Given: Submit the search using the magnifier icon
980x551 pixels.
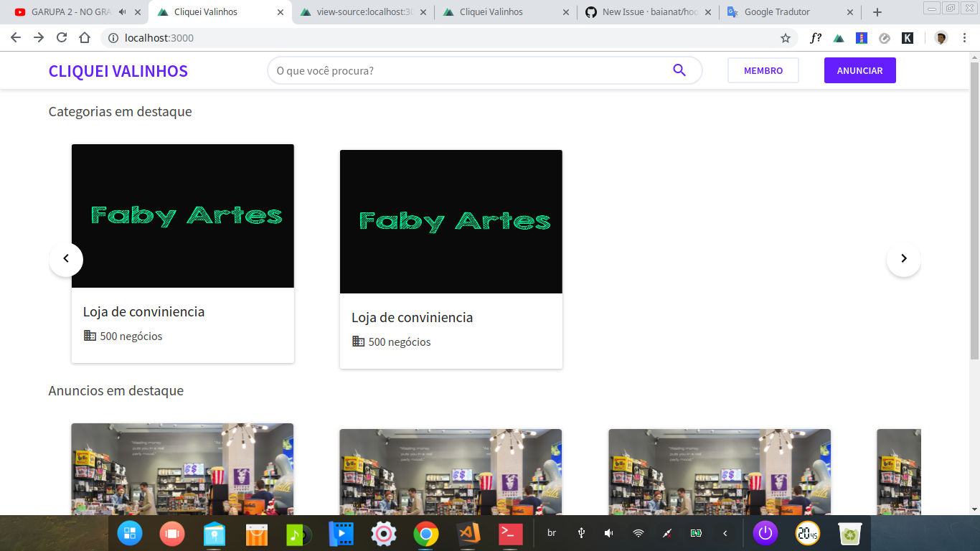Looking at the screenshot, I should click(x=679, y=70).
